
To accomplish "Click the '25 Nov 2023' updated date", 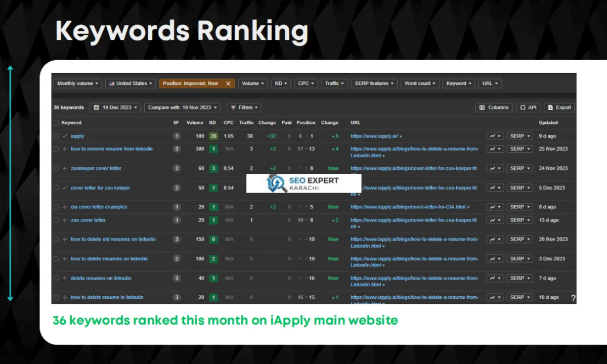I will coord(553,149).
